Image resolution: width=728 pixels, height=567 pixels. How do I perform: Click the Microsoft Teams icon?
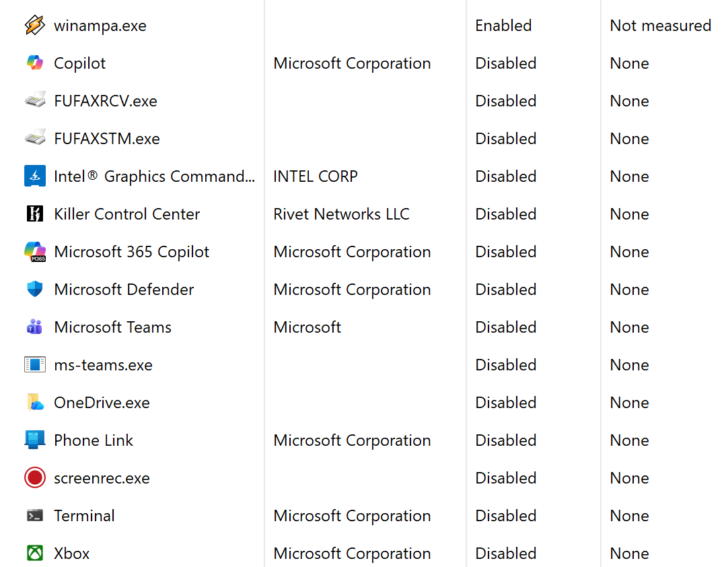(x=34, y=327)
